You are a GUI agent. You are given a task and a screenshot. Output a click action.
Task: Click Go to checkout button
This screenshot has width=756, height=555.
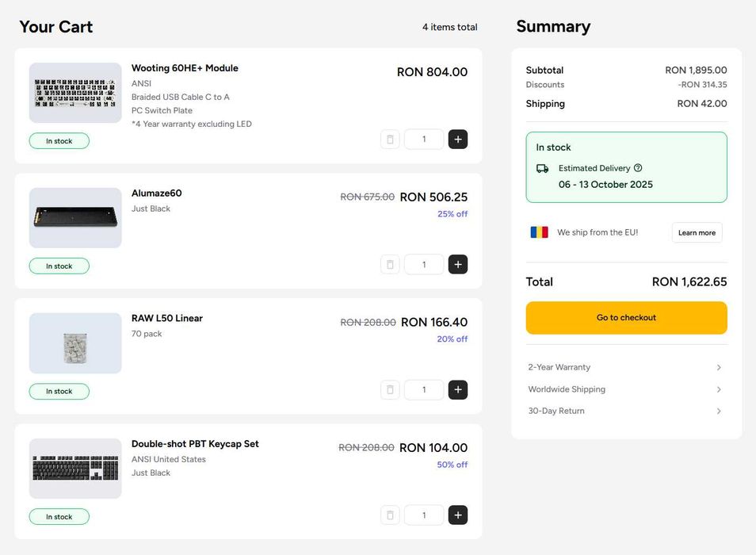pyautogui.click(x=626, y=318)
